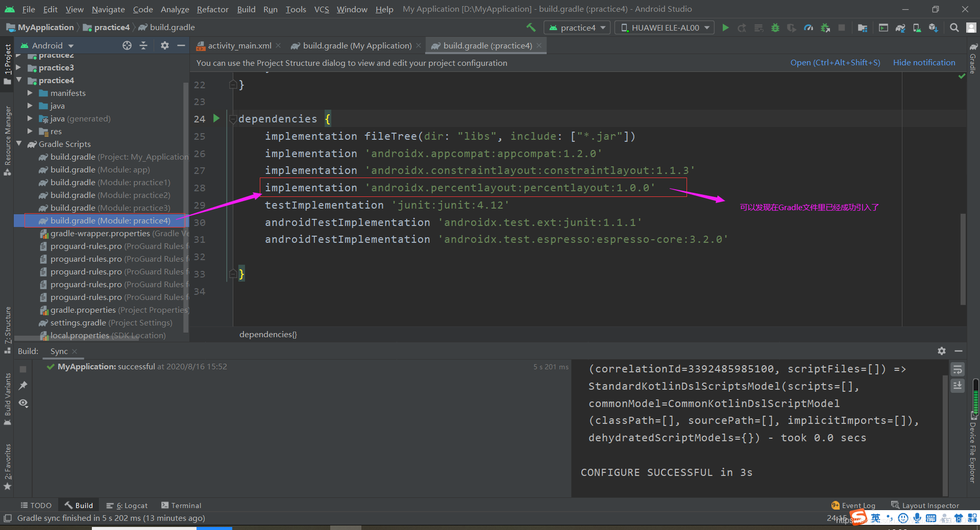Click Open (Ctrl+Alt+Shift+S) link
The image size is (980, 530).
click(835, 62)
